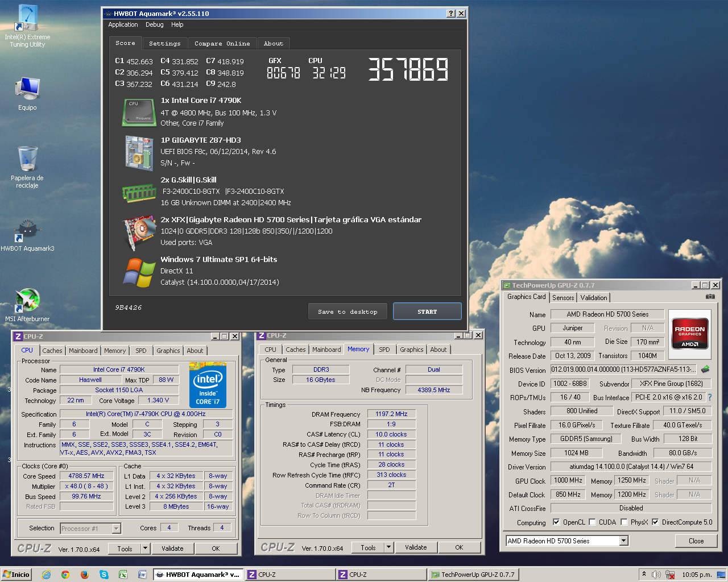
Task: Click DRAM Frequency value 1197.2 MHz
Action: pyautogui.click(x=391, y=414)
